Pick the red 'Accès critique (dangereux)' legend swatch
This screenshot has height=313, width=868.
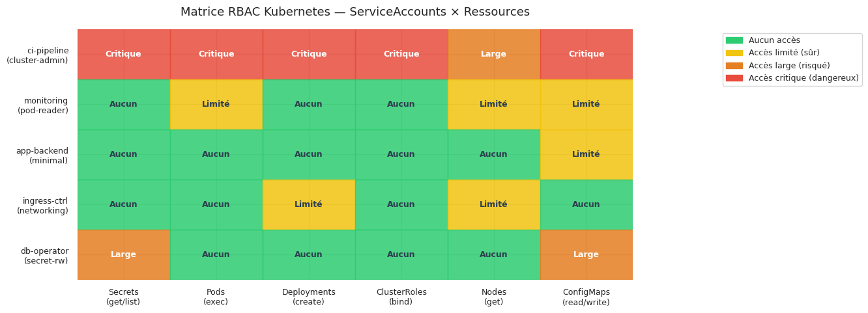[734, 78]
